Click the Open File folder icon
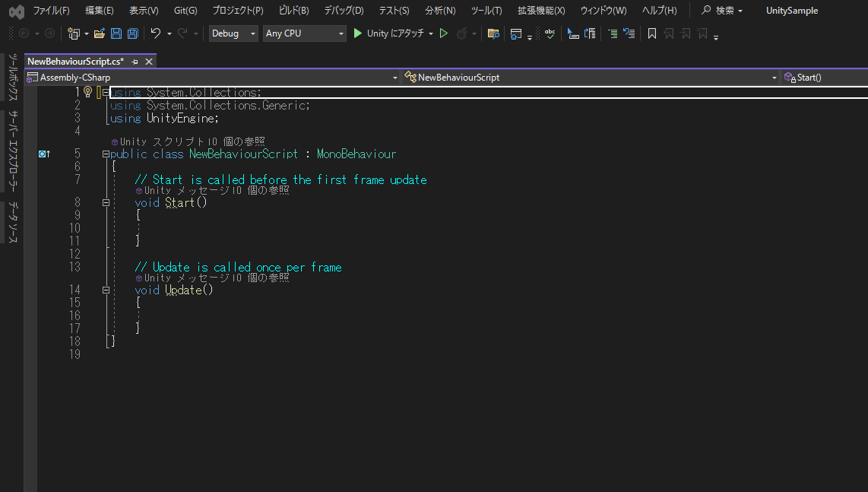 click(x=100, y=33)
